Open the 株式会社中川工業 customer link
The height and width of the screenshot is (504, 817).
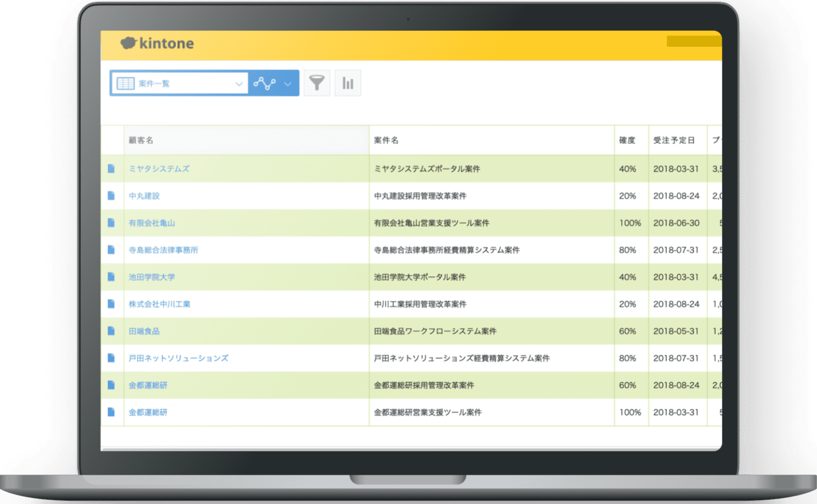click(x=160, y=304)
